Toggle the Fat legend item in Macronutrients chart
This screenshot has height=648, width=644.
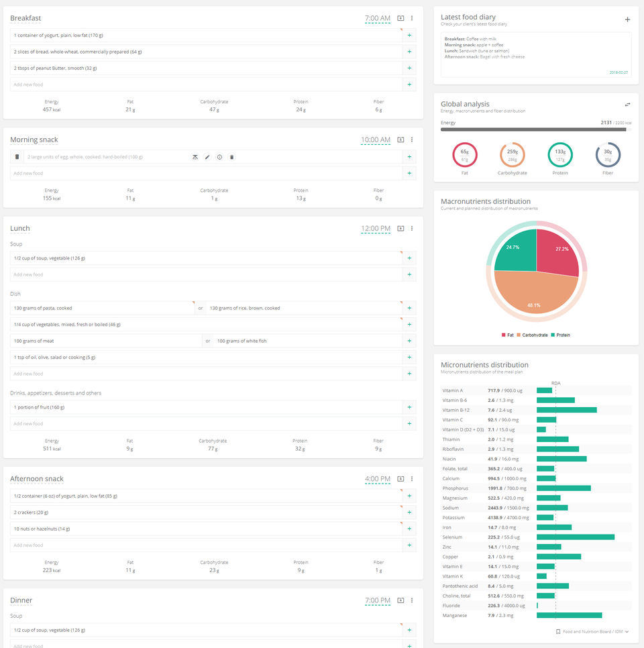tap(508, 335)
